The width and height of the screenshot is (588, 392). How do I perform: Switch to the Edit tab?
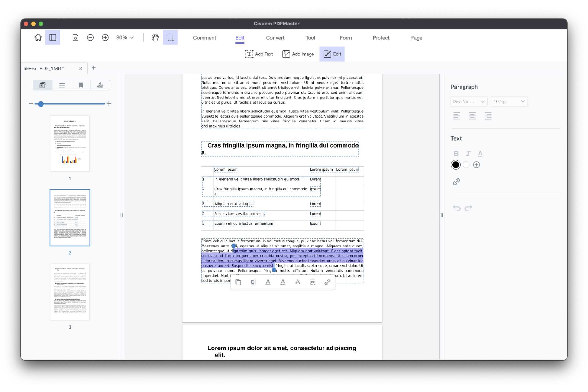(240, 38)
